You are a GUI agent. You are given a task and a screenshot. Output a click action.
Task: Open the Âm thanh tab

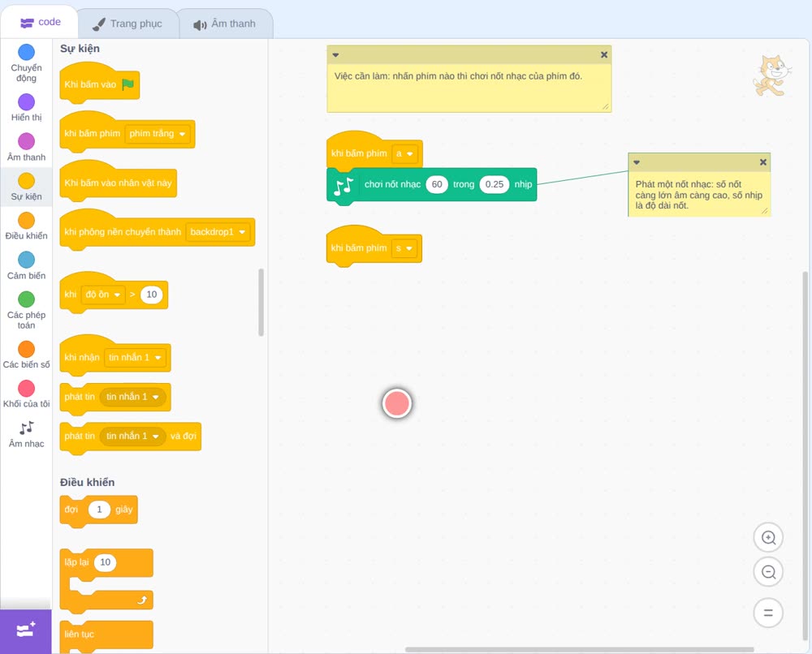pyautogui.click(x=225, y=24)
